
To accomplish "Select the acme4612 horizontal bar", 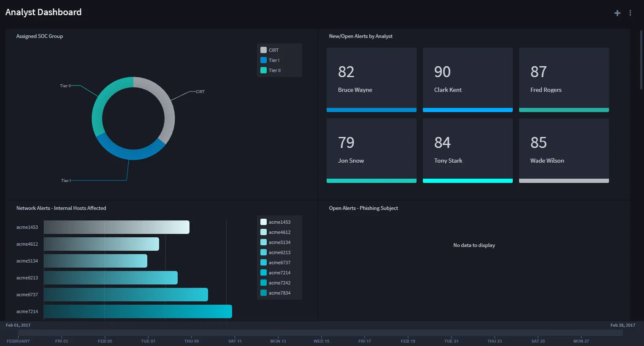I will click(101, 244).
